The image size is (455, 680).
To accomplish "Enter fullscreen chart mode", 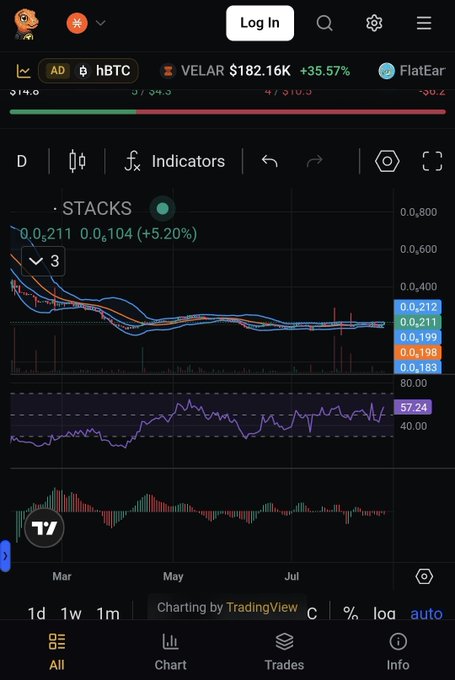I will [x=432, y=161].
